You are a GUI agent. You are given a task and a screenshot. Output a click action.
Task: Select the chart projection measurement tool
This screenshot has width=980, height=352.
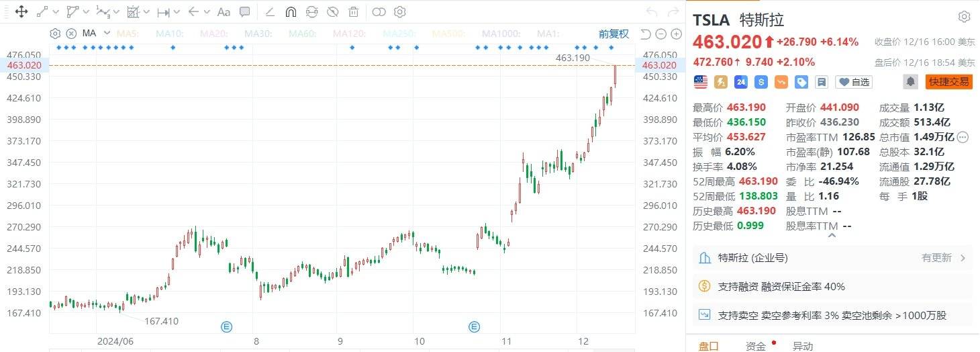[133, 11]
